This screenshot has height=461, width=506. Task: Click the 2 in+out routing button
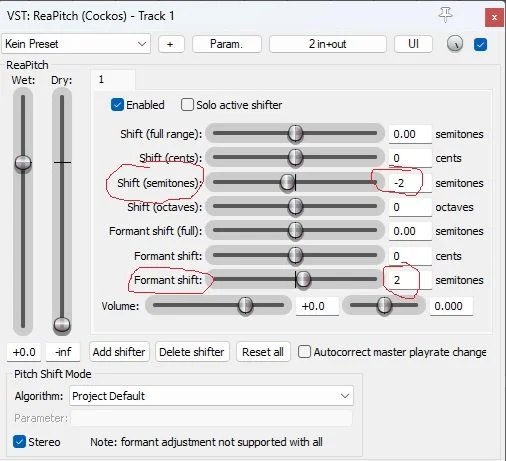pyautogui.click(x=328, y=44)
